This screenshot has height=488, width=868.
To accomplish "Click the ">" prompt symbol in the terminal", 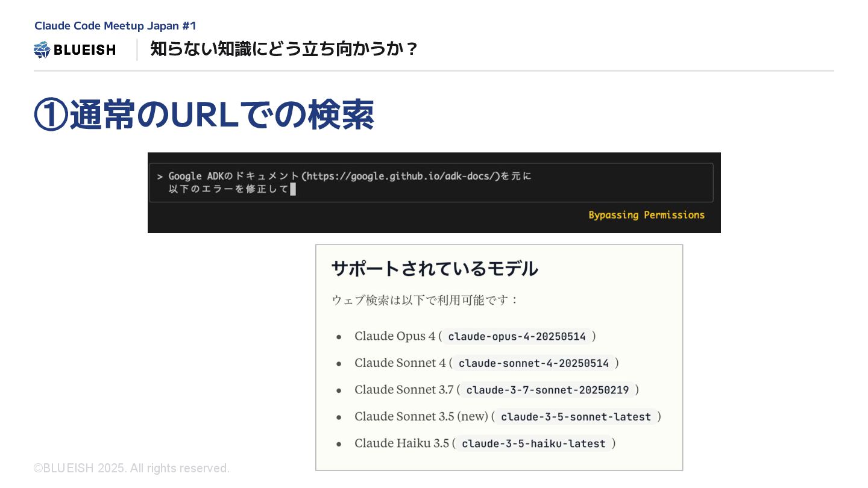I will (160, 177).
